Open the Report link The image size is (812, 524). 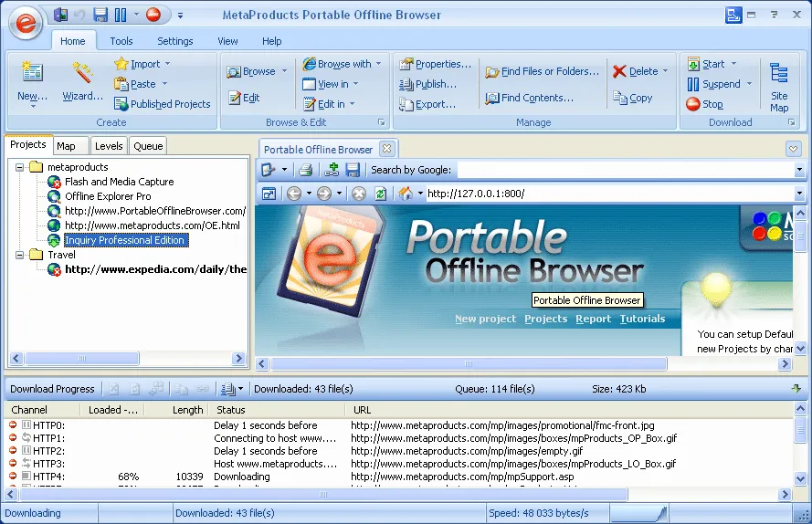pos(593,319)
